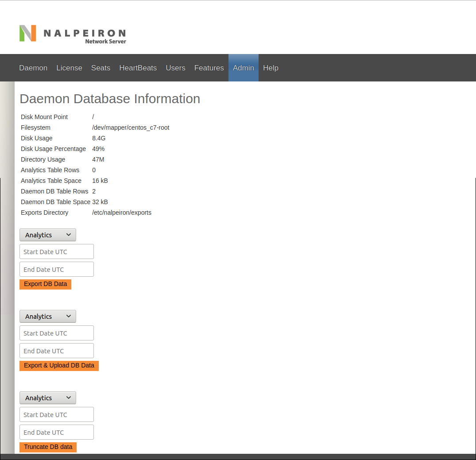This screenshot has height=460, width=476.
Task: Click the Nalpeiron N logo icon
Action: (27, 33)
